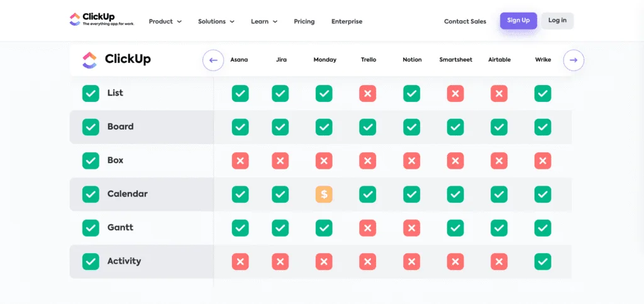
Task: Click the orange dollar icon for Monday Calendar
Action: 324,194
